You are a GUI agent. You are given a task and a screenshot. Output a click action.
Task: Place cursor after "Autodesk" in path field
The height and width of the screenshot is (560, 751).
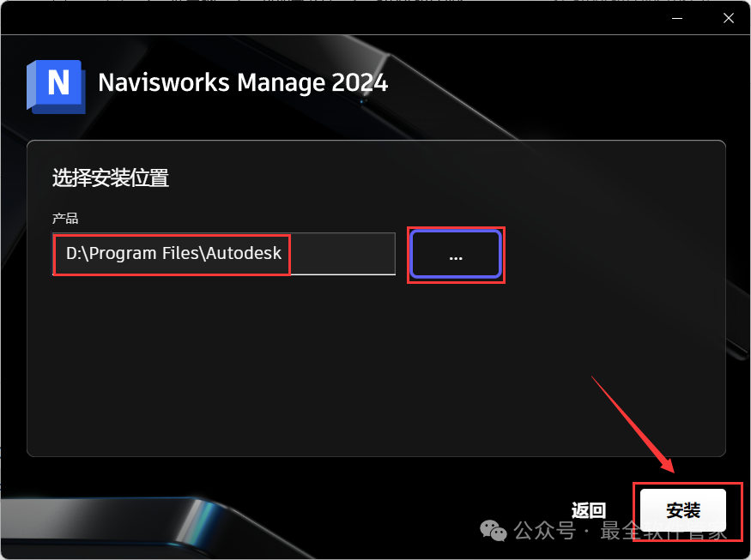(x=282, y=253)
